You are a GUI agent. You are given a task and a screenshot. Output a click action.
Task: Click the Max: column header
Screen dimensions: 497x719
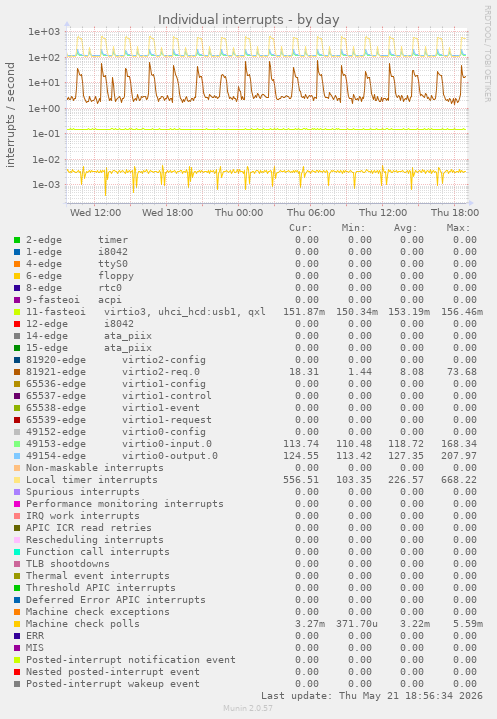(458, 228)
